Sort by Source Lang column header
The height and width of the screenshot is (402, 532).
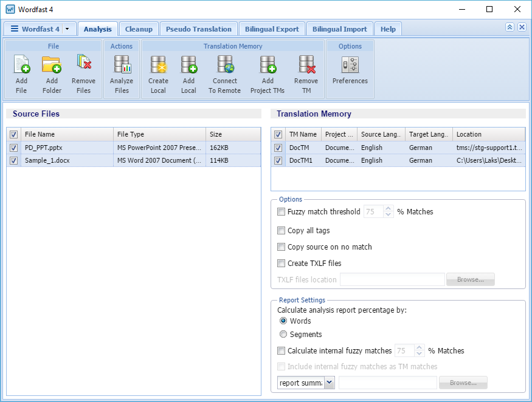pos(381,134)
